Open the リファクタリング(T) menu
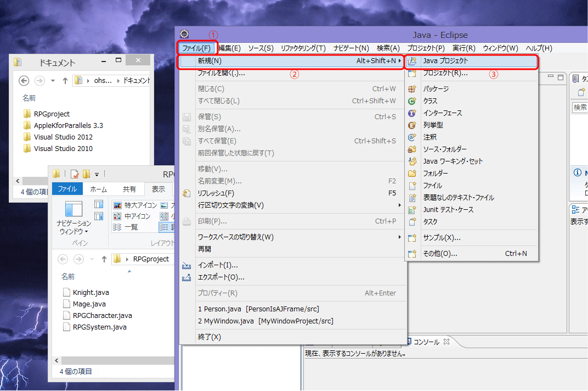This screenshot has height=391, width=588. point(303,48)
